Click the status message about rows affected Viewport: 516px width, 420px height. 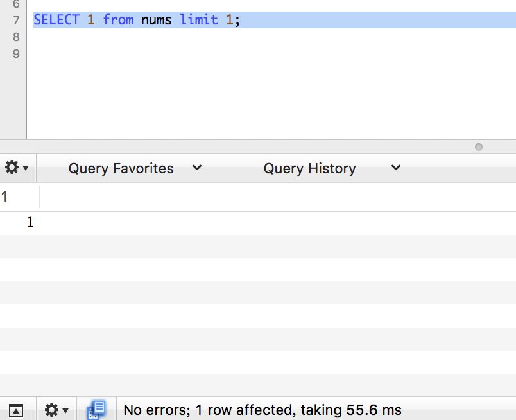click(262, 410)
